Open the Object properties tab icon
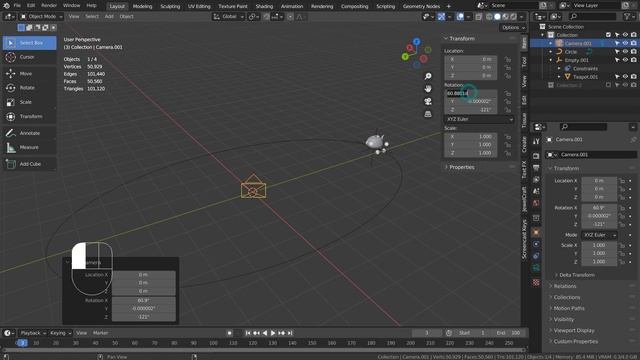The image size is (640, 360). point(536,232)
